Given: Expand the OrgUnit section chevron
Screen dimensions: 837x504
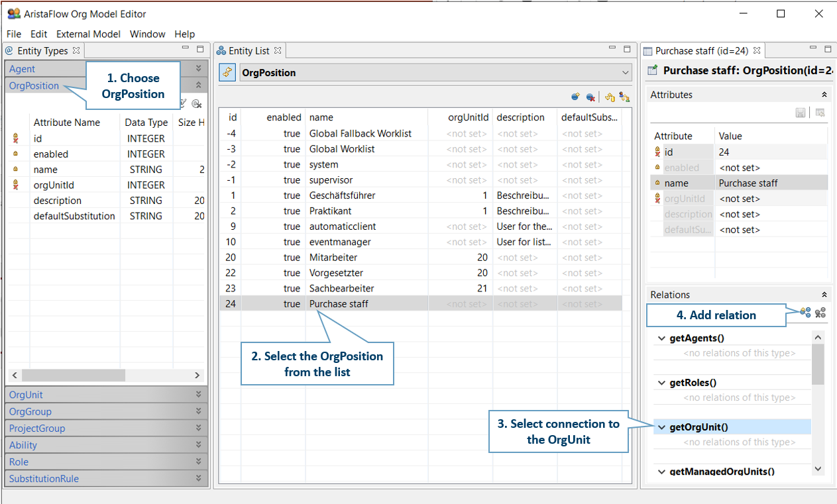Looking at the screenshot, I should pyautogui.click(x=198, y=395).
